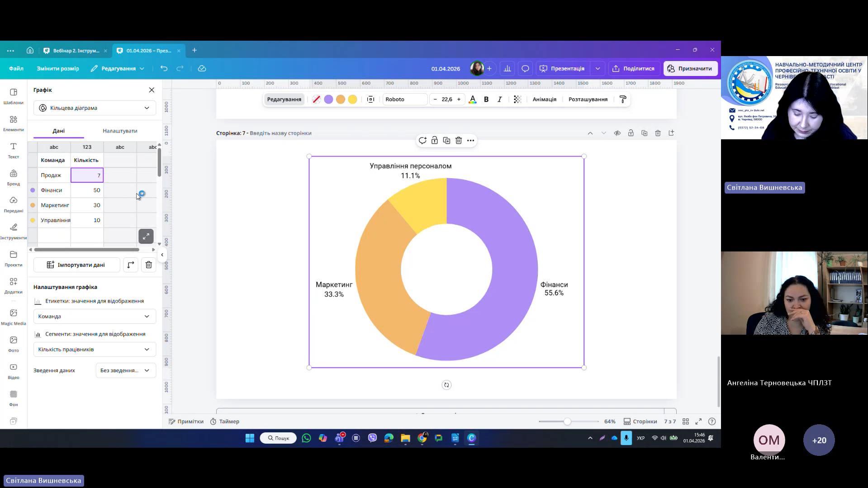This screenshot has width=868, height=488.
Task: Click the Поділитися button
Action: point(633,69)
